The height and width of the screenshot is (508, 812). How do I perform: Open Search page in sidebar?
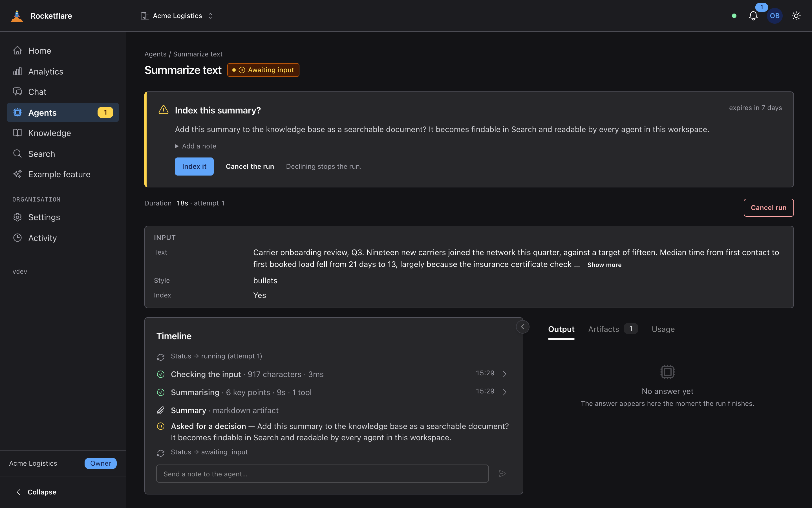pos(63,154)
